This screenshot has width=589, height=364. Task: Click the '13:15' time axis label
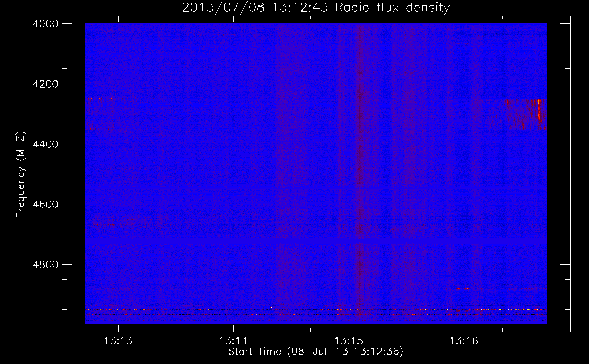(348, 341)
